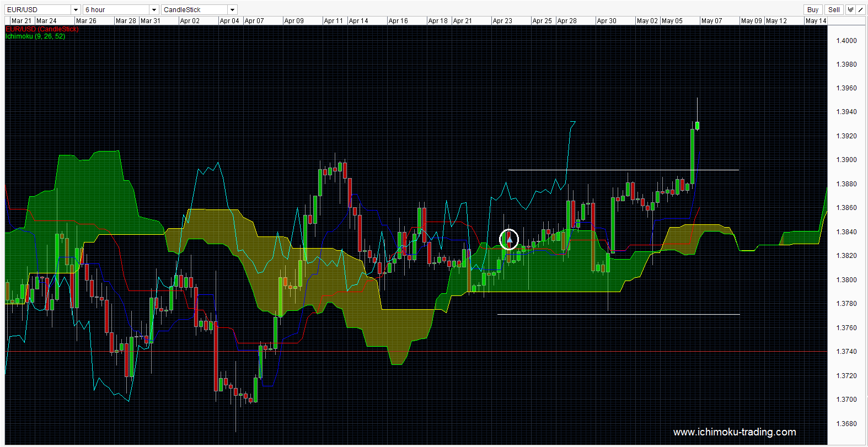Select the Ichimoku (9, 26, 52) legend label
Image resolution: width=868 pixels, height=447 pixels.
pyautogui.click(x=35, y=36)
